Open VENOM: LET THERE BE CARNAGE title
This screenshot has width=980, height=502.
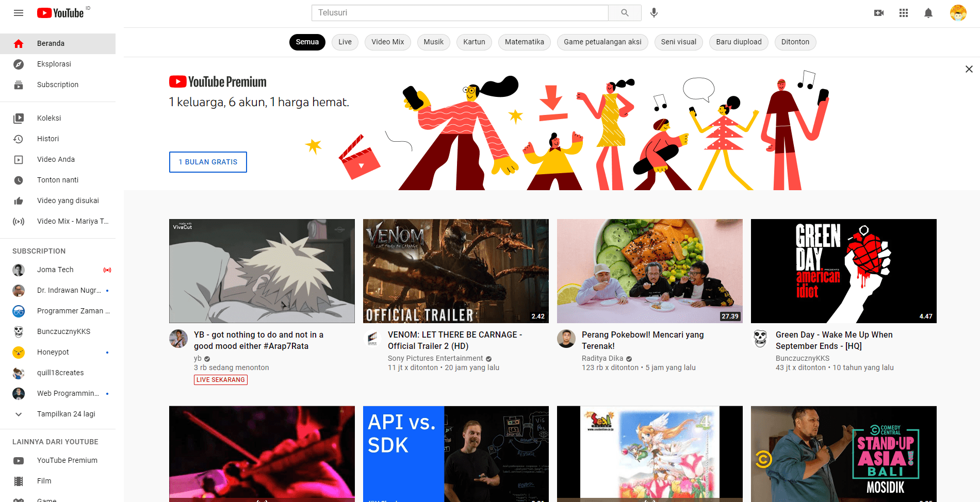click(x=455, y=340)
